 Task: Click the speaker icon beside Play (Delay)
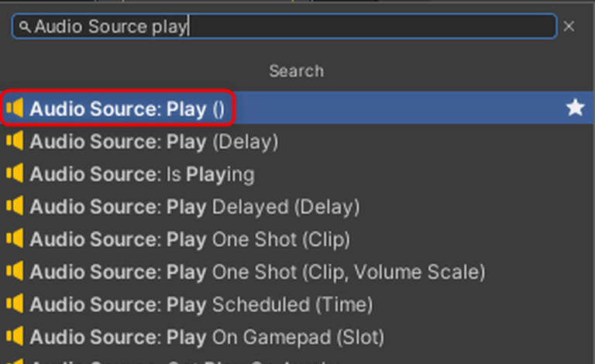[x=15, y=141]
